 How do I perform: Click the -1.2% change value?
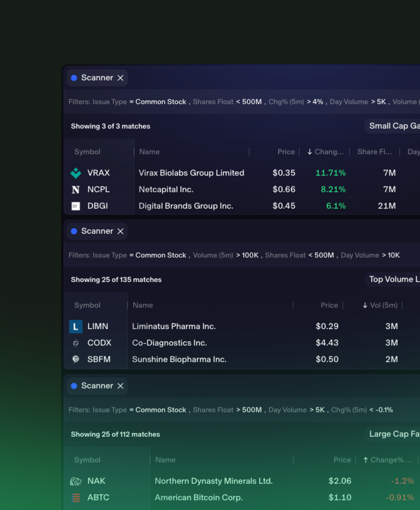pos(403,481)
